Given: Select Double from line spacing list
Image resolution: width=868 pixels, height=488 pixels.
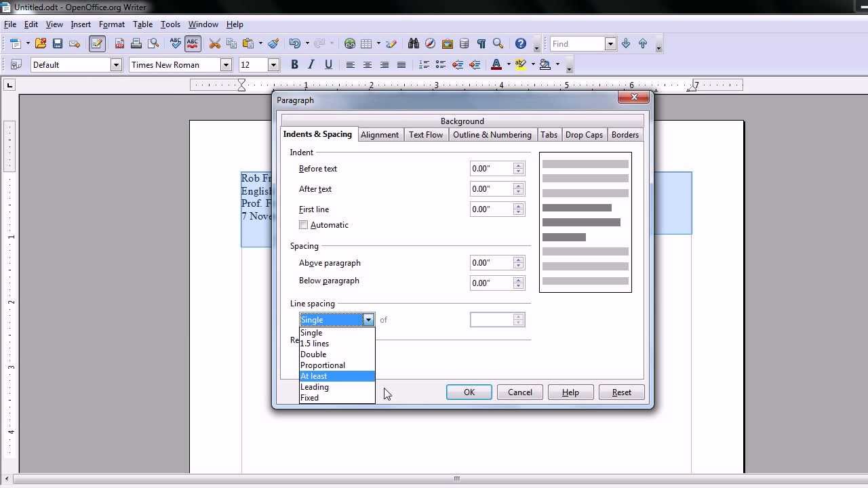Looking at the screenshot, I should click(x=313, y=354).
